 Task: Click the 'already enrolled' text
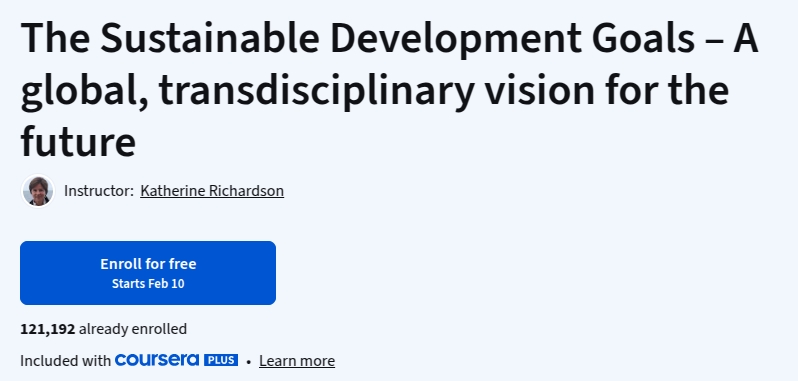[x=133, y=329]
